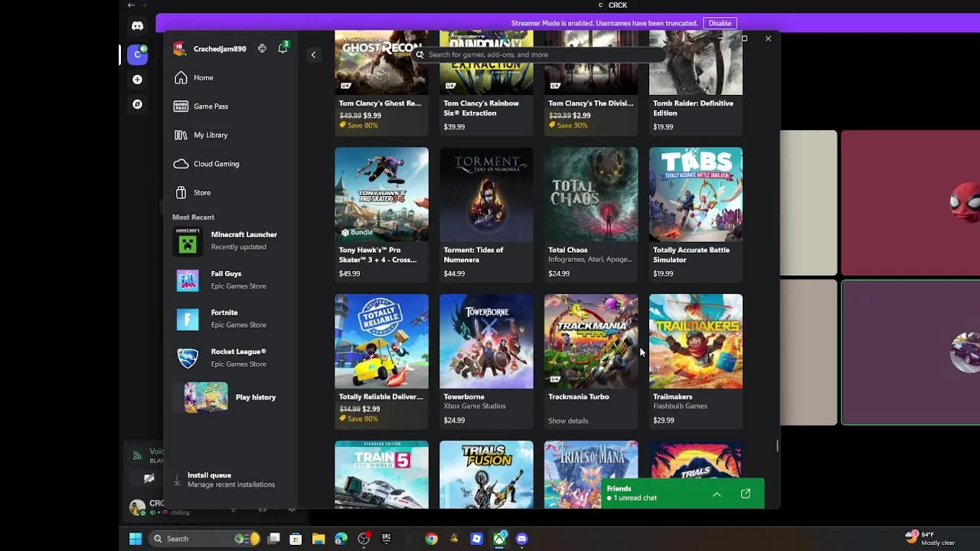This screenshot has width=980, height=551.
Task: Launch Microsoft Edge from the taskbar
Action: click(x=341, y=539)
